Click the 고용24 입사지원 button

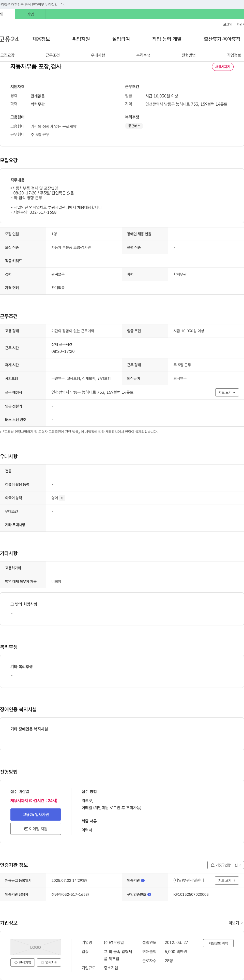36,814
